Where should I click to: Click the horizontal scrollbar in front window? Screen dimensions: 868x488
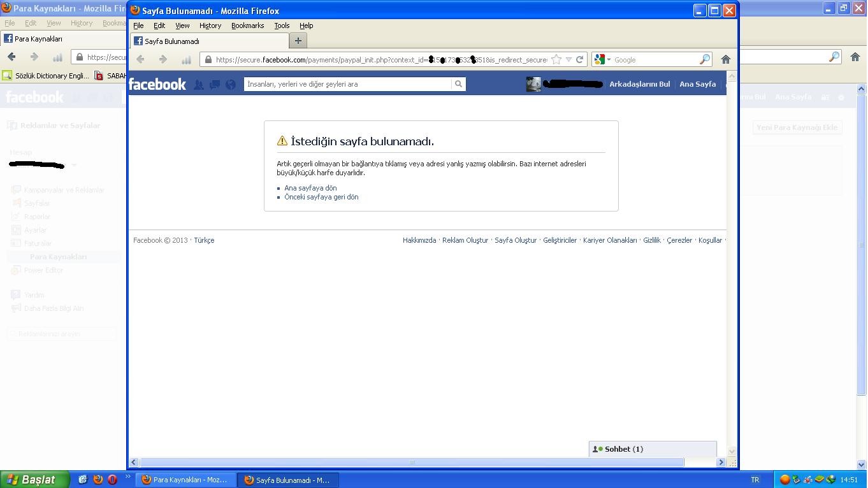tap(412, 462)
